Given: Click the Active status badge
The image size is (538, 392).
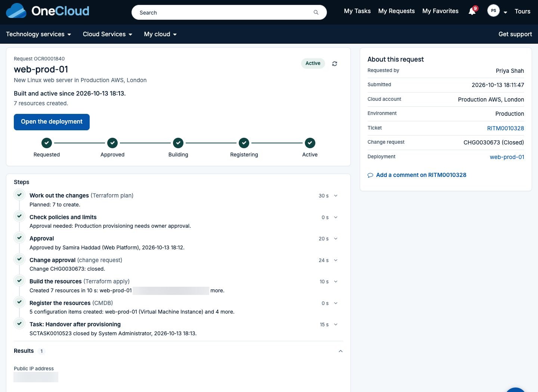Looking at the screenshot, I should tap(313, 63).
